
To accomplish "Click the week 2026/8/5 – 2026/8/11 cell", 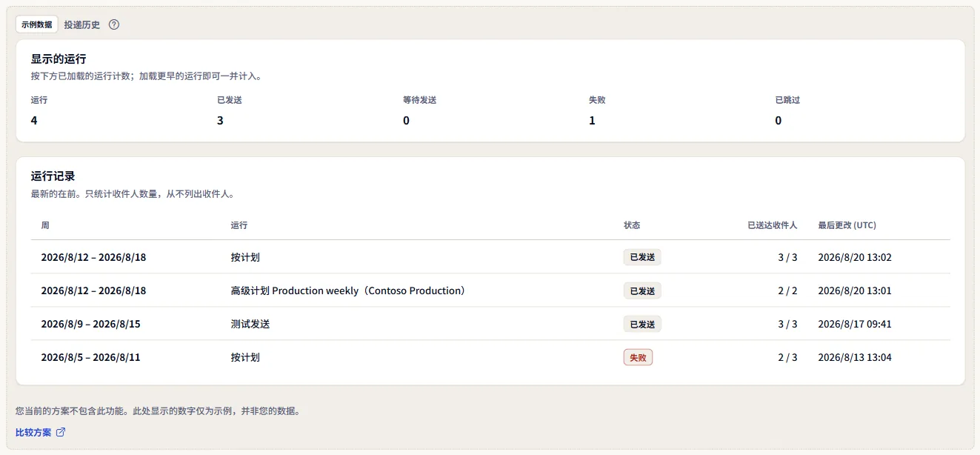I will pyautogui.click(x=90, y=357).
